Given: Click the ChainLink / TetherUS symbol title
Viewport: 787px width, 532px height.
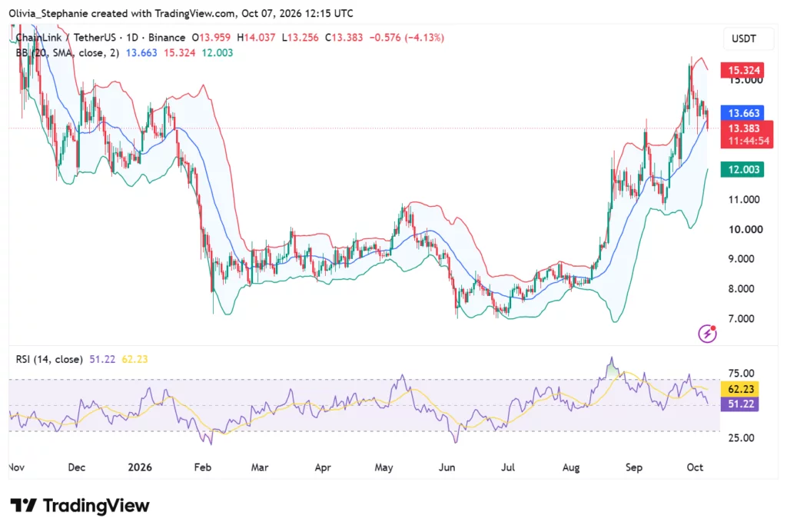Looking at the screenshot, I should pyautogui.click(x=66, y=38).
